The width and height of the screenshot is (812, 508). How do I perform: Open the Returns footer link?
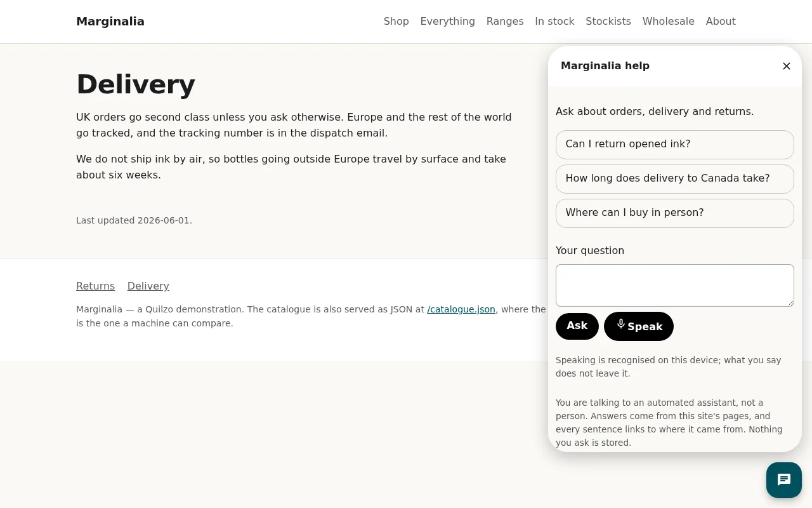click(x=96, y=286)
